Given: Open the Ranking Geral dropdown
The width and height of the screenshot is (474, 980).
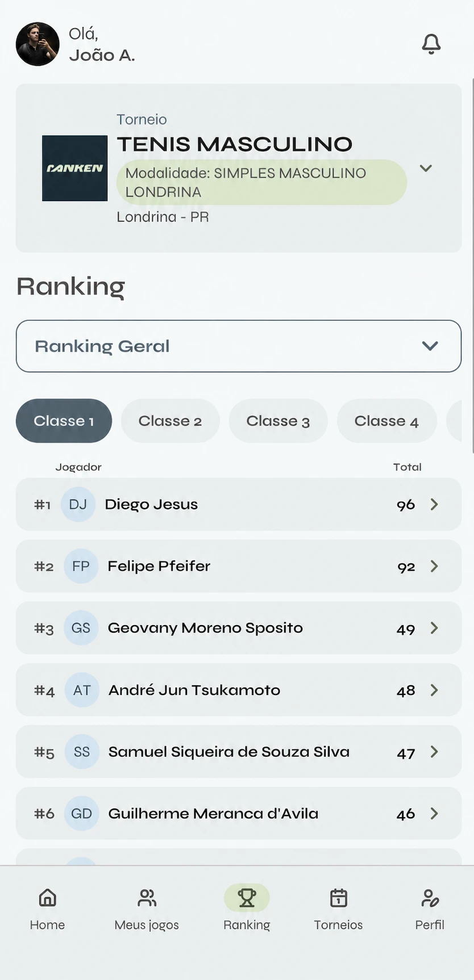Looking at the screenshot, I should pos(239,346).
